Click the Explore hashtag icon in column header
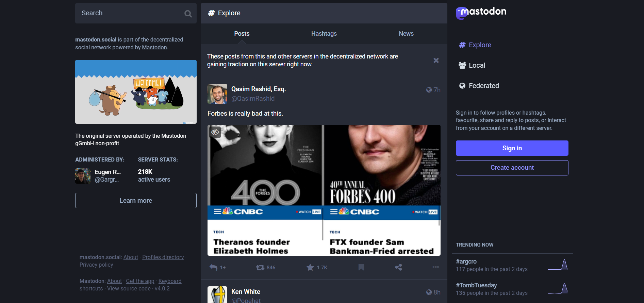644x303 pixels. 211,13
